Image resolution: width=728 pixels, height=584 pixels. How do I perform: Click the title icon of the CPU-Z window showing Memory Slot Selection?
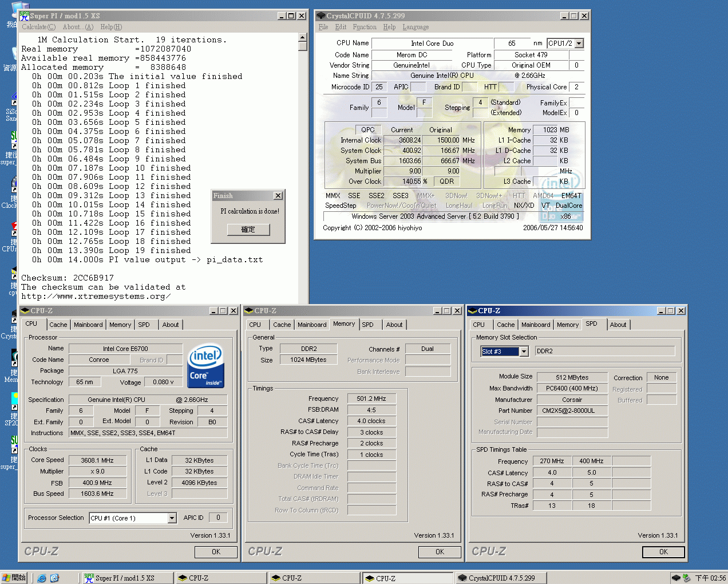pyautogui.click(x=473, y=311)
